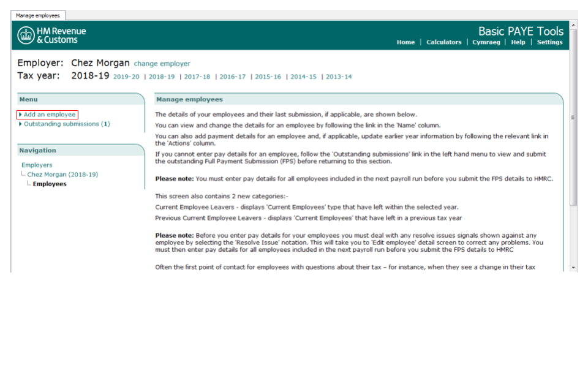Click the Chez Morgan employer name heading
The width and height of the screenshot is (588, 392).
click(100, 62)
